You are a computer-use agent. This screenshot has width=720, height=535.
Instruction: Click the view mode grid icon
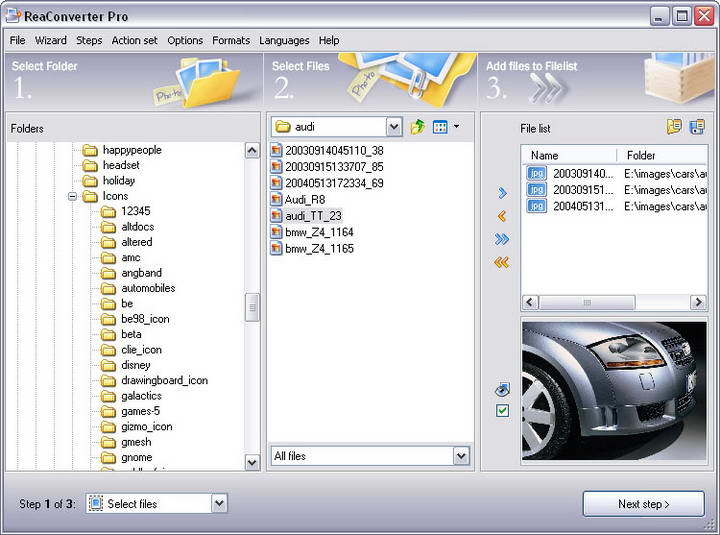coord(440,127)
